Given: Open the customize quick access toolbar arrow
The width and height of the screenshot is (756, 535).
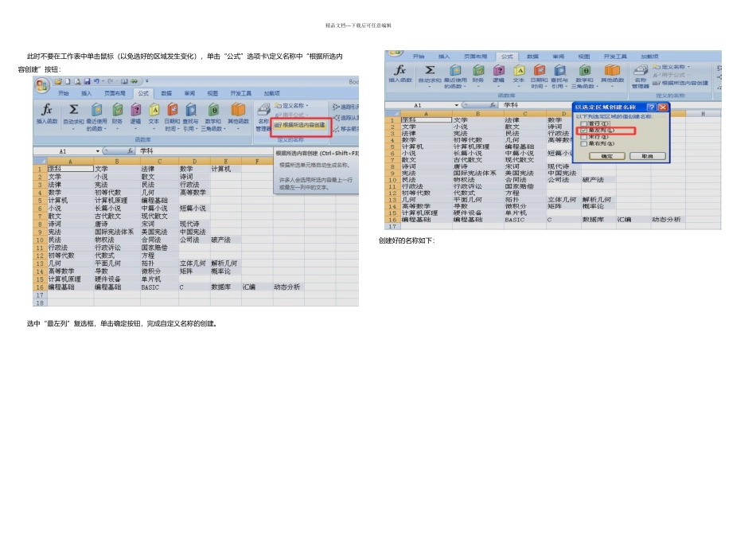Looking at the screenshot, I should coord(147,81).
